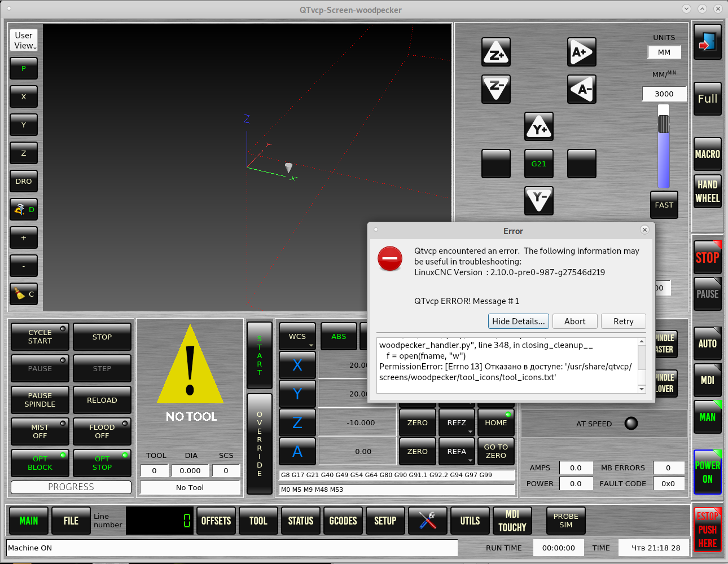The image size is (728, 564).
Task: Jog Z axis up with Z+ button
Action: coord(496,52)
